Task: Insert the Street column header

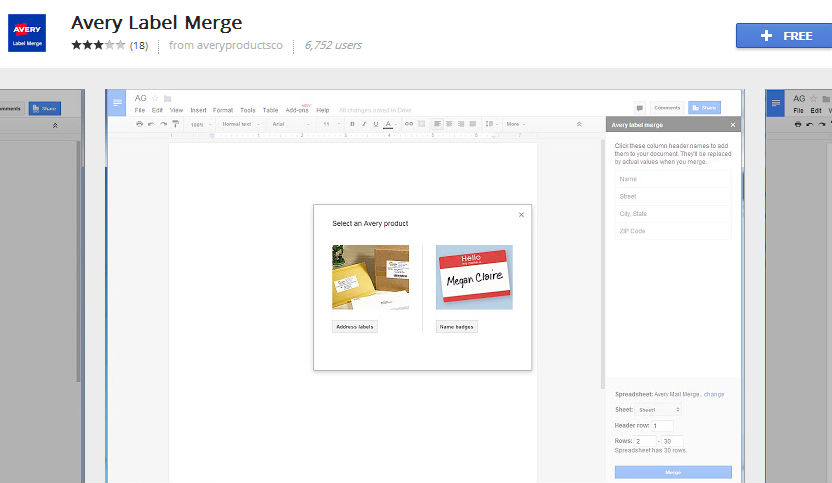Action: pos(673,196)
